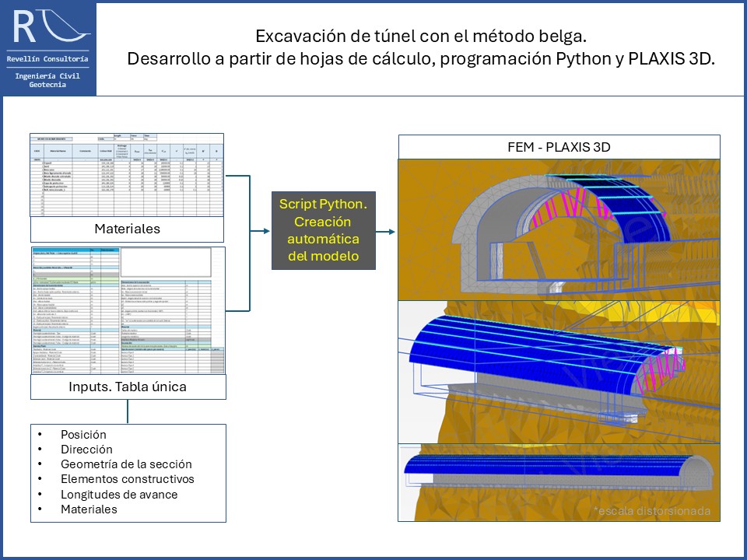This screenshot has width=747, height=560.
Task: Select the Materiales spreadsheet thumbnail
Action: tap(128, 175)
